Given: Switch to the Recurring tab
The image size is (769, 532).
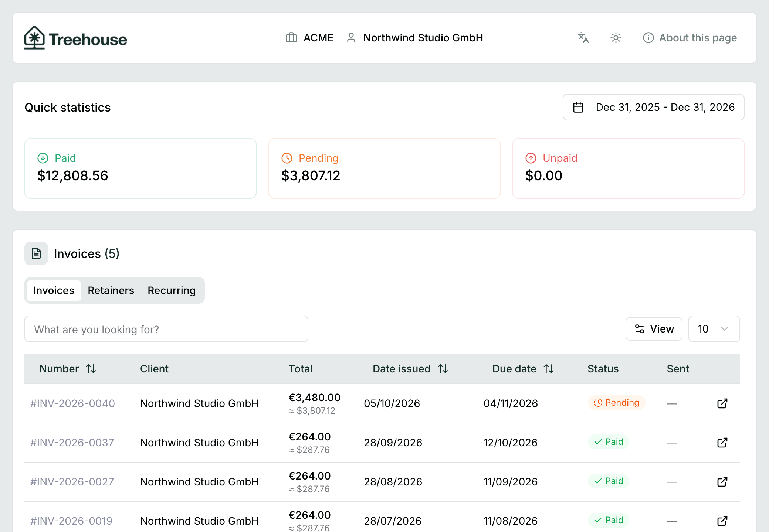Looking at the screenshot, I should click(172, 290).
